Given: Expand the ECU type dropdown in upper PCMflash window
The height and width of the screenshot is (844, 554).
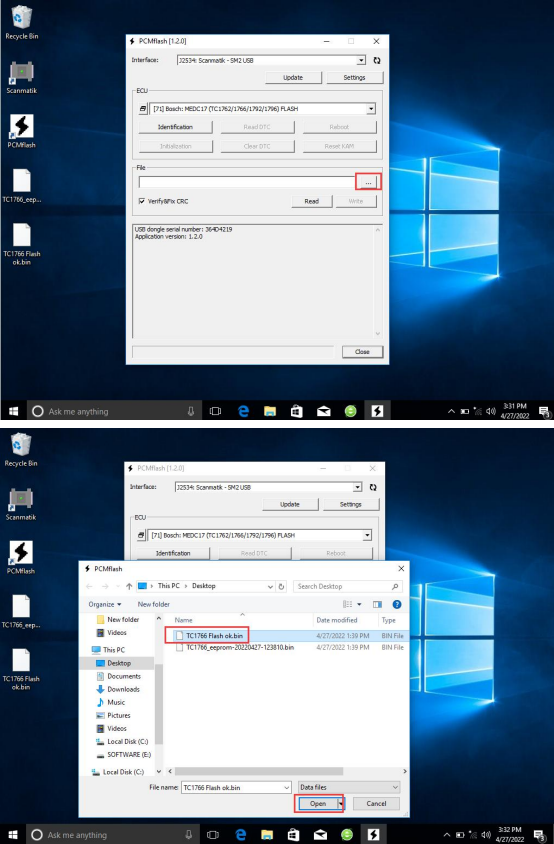Looking at the screenshot, I should tap(370, 109).
